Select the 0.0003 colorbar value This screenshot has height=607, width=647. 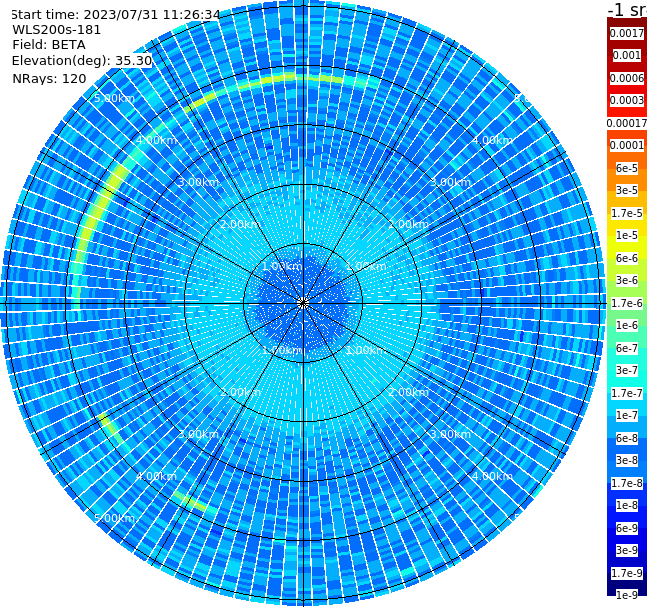click(627, 100)
